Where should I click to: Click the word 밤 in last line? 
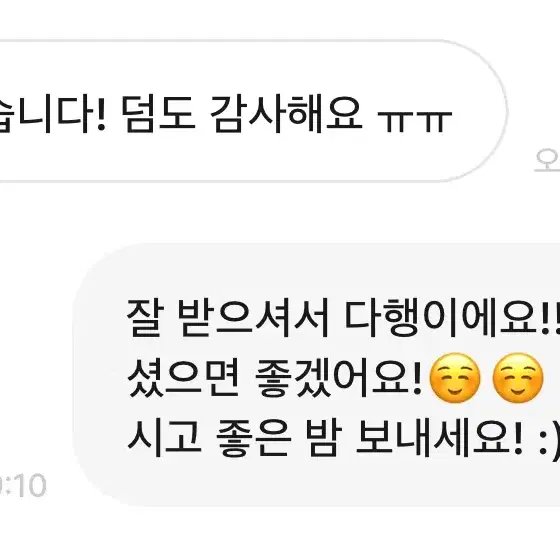tap(324, 439)
